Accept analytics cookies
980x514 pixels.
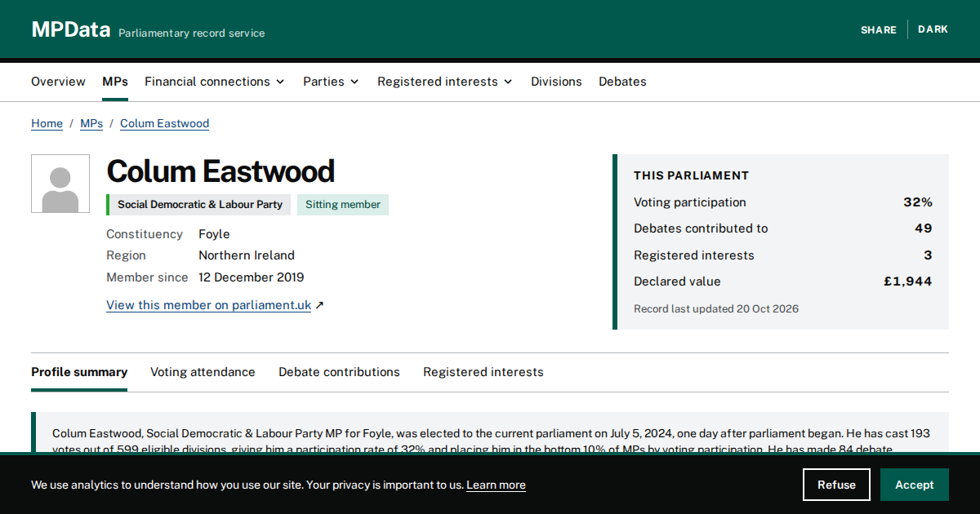click(x=914, y=485)
